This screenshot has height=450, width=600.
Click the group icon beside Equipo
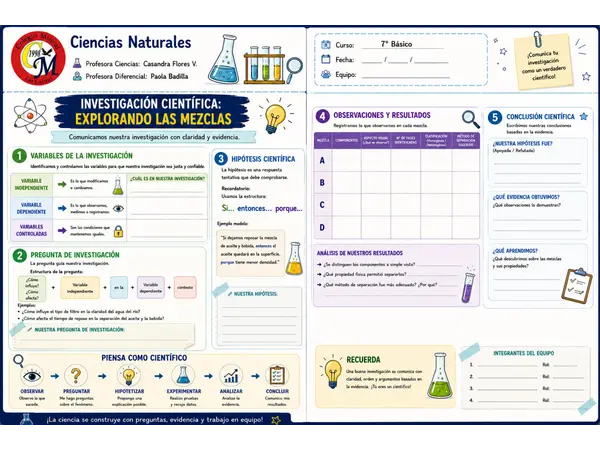(326, 74)
